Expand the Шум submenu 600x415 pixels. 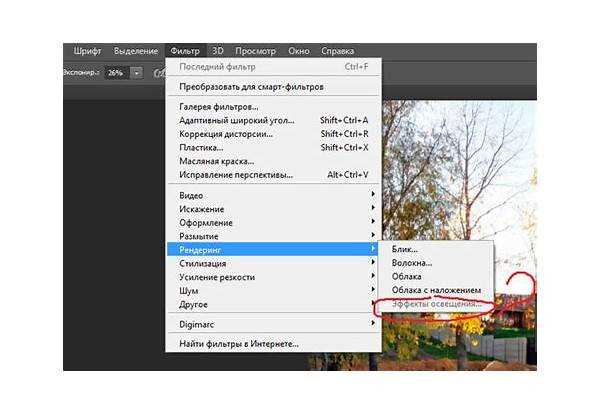[274, 291]
